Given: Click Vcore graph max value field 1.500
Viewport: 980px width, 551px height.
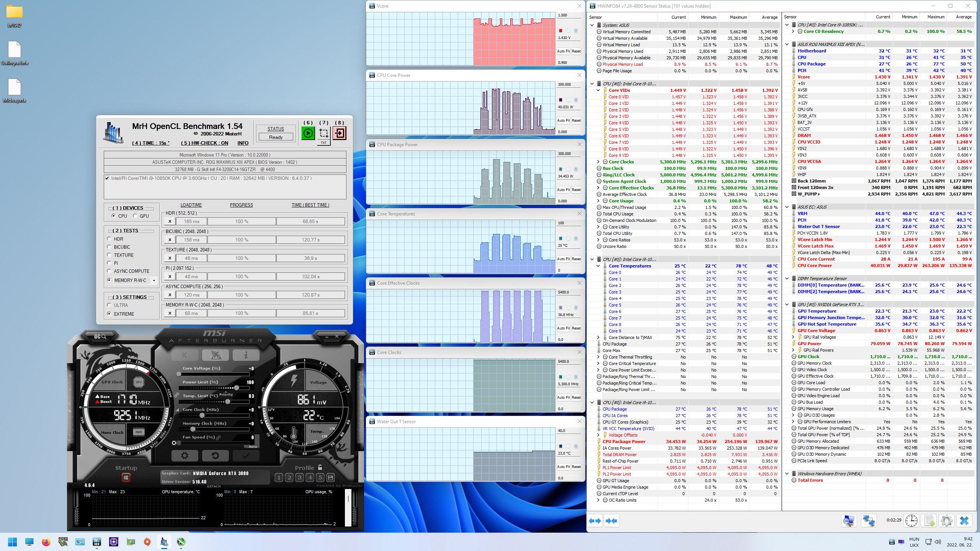Looking at the screenshot, I should [568, 15].
